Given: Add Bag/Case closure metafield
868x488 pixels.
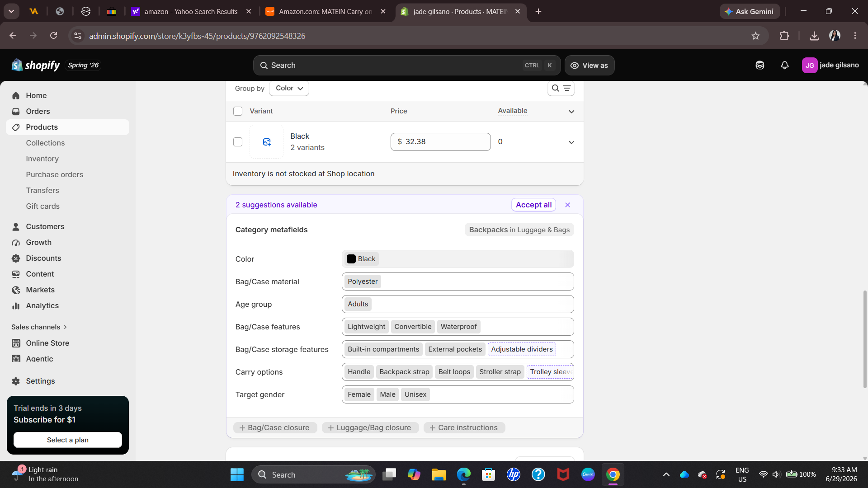Looking at the screenshot, I should [x=275, y=427].
